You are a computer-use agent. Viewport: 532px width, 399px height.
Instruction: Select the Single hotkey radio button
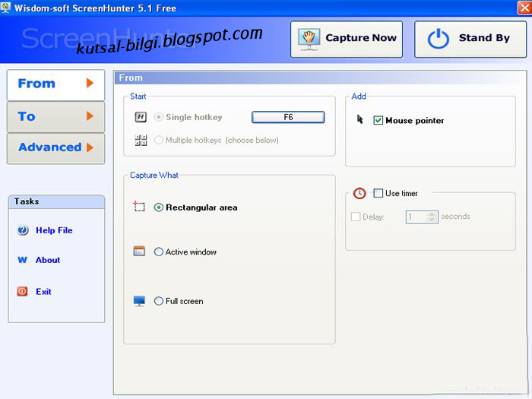158,117
